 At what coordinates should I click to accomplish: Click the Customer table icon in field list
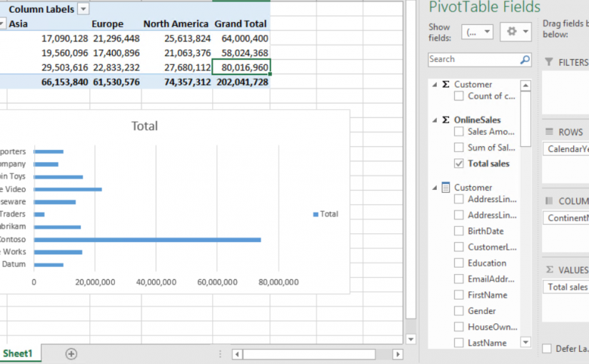point(446,188)
